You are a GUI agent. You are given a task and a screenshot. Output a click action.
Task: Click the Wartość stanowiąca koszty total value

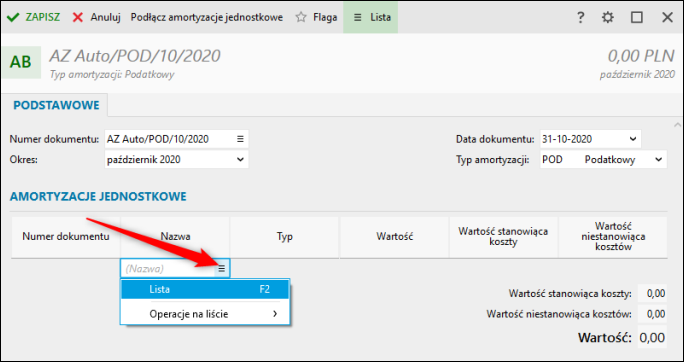(652, 294)
